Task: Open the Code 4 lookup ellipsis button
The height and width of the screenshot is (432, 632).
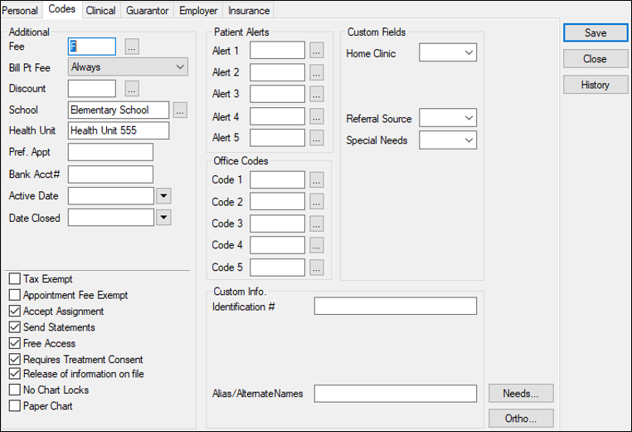Action: click(316, 246)
